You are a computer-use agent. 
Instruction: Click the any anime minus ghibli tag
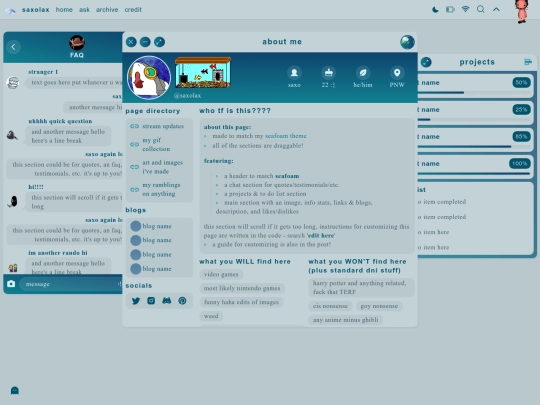point(345,320)
